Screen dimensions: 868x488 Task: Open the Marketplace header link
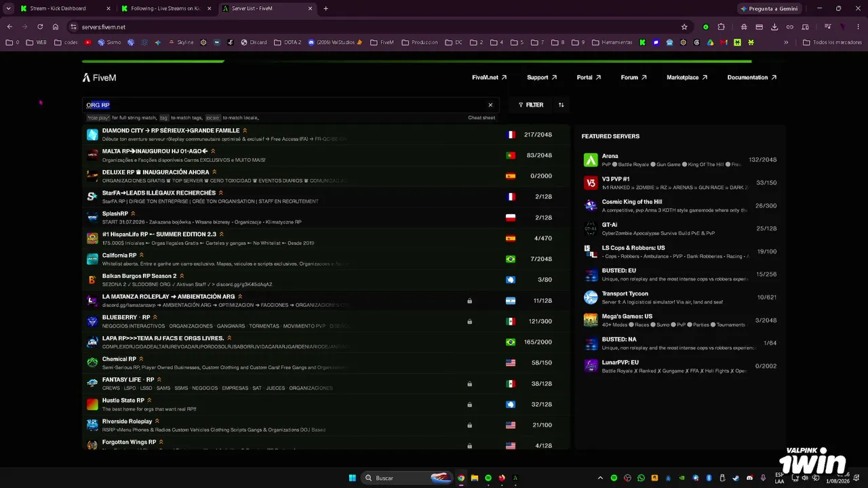(687, 78)
